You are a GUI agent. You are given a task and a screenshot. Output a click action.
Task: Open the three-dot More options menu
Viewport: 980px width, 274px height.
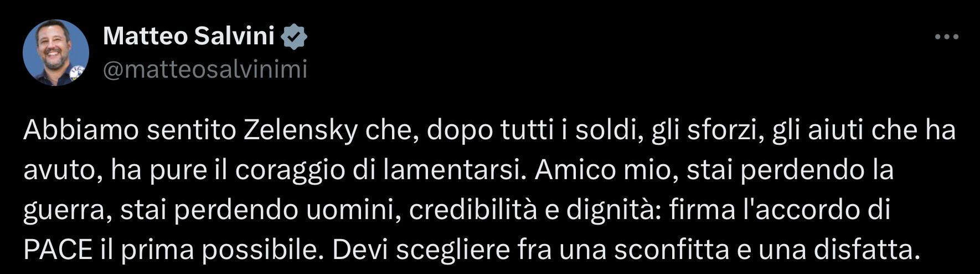946,37
